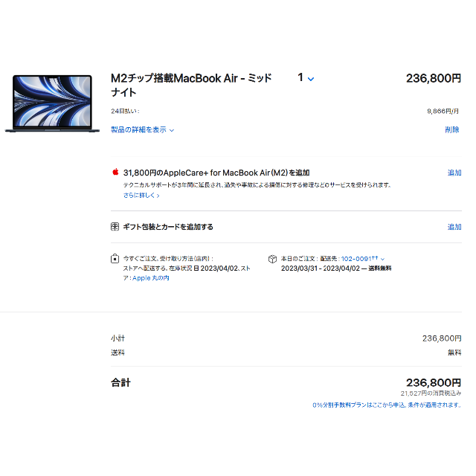Add gift wrap via 追加 link
The image size is (476, 476).
[454, 227]
